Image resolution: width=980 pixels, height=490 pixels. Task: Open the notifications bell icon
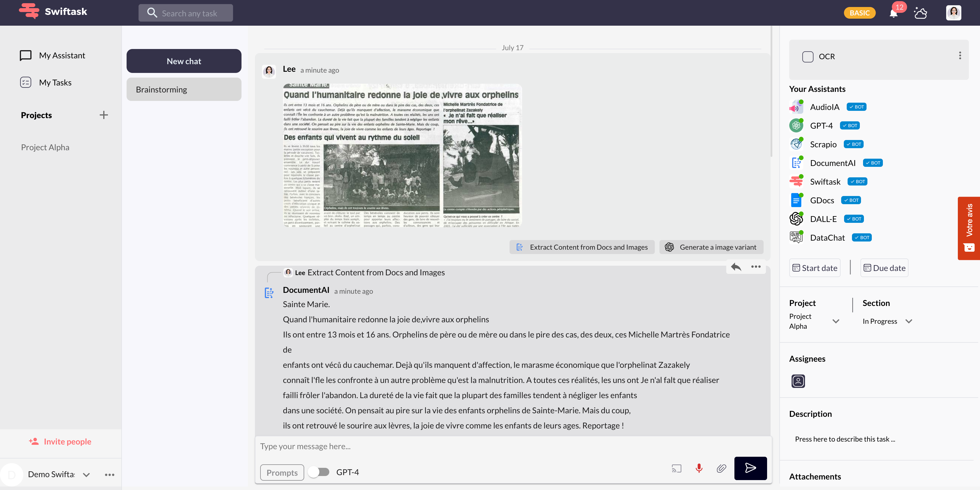click(x=893, y=13)
